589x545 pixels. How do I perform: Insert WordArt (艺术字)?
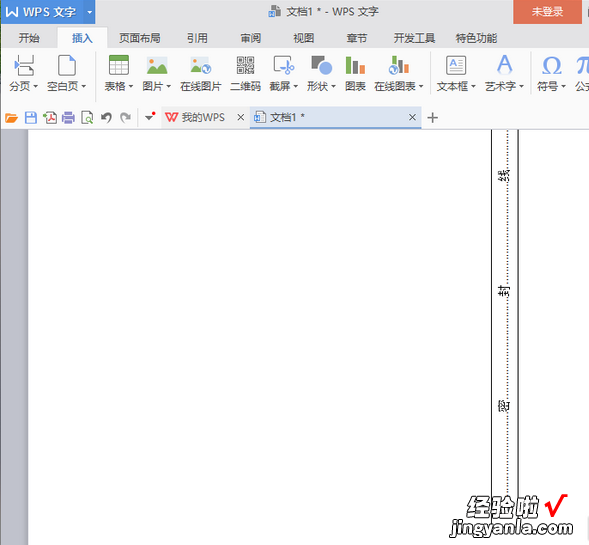point(504,72)
